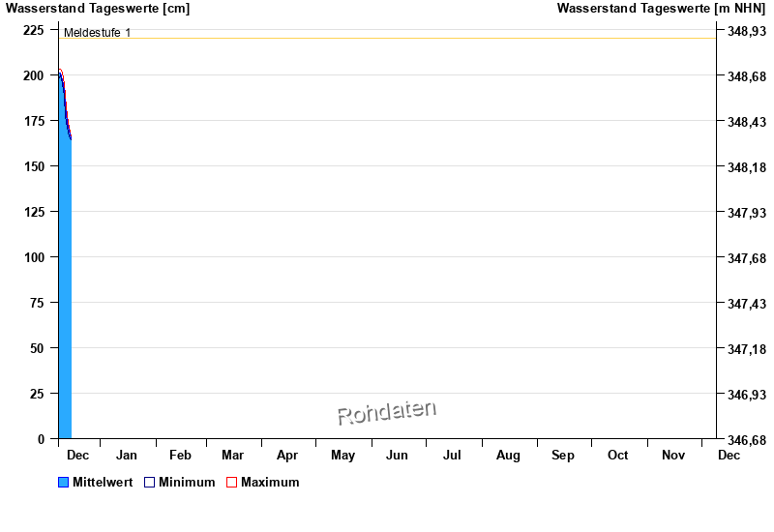774x532 pixels.
Task: Click the left axis title Wasserstand Tageswerte [cm]
Action: point(98,9)
